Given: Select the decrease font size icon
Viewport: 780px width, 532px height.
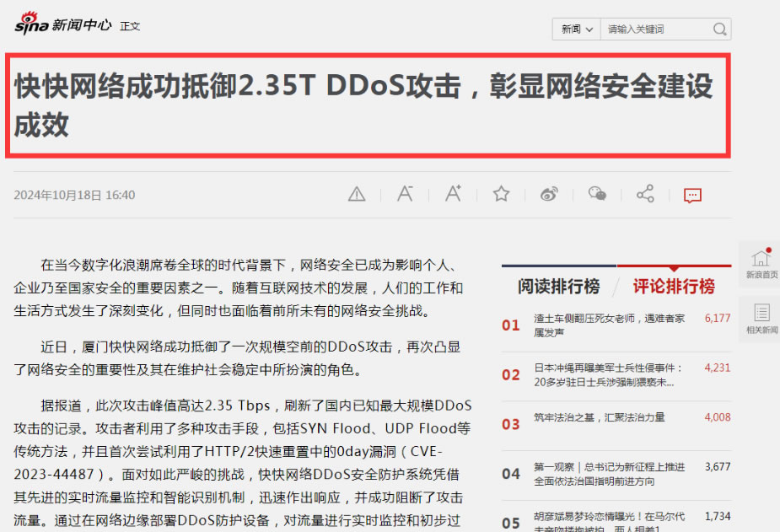Looking at the screenshot, I should click(404, 193).
